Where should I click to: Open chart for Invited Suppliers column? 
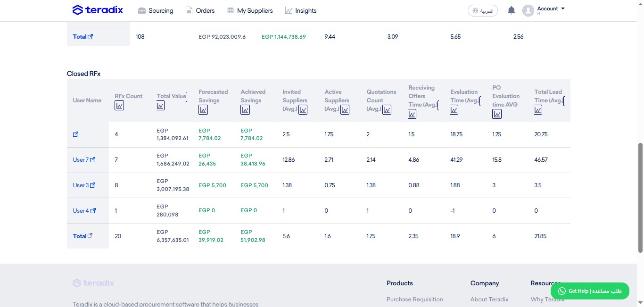pos(303,109)
